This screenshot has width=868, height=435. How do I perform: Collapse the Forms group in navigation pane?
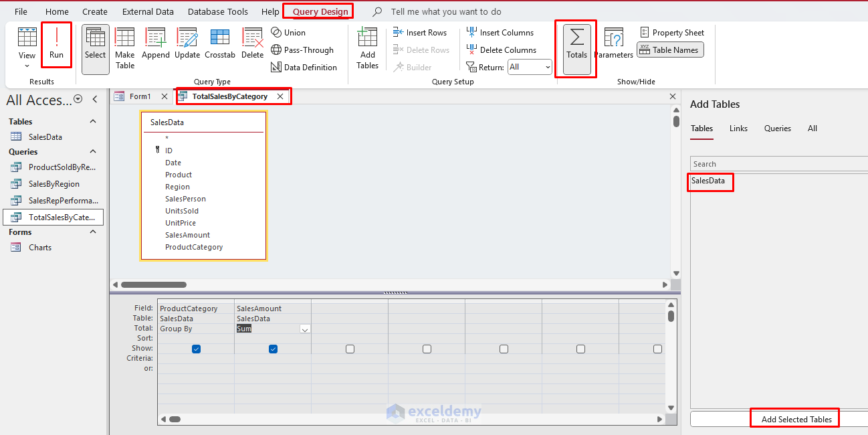pyautogui.click(x=93, y=232)
